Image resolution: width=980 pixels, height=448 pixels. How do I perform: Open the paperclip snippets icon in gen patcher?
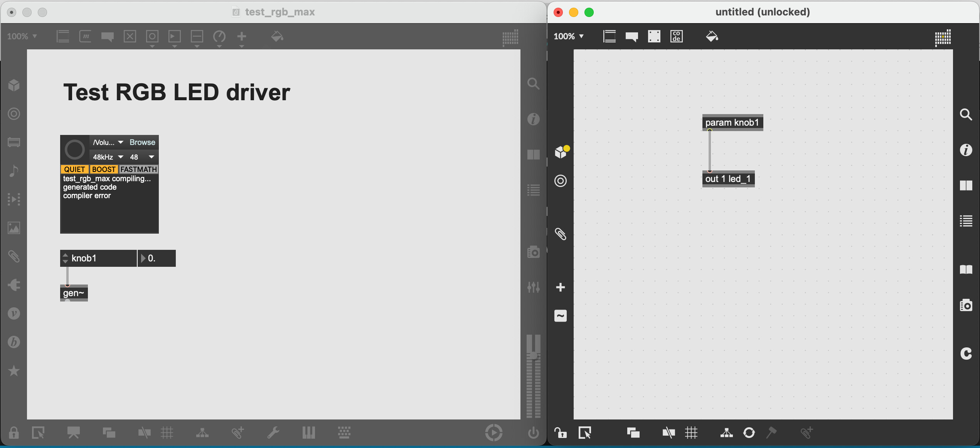560,234
